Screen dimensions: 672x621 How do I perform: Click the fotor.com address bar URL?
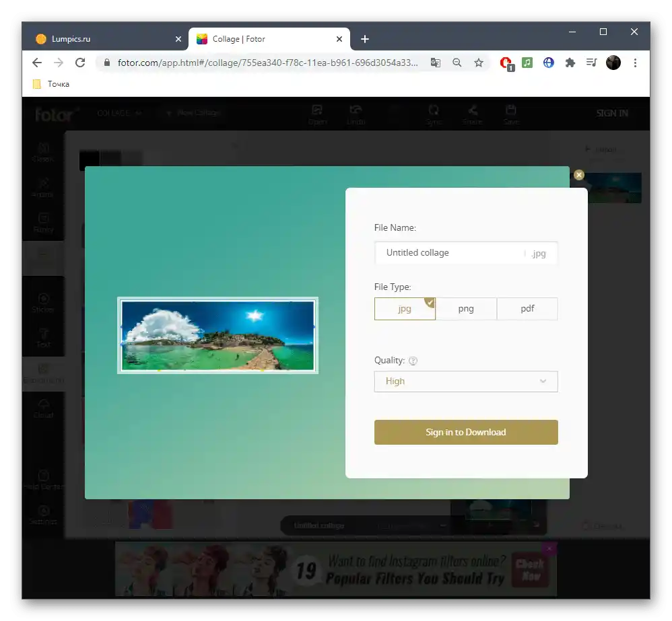pos(267,63)
